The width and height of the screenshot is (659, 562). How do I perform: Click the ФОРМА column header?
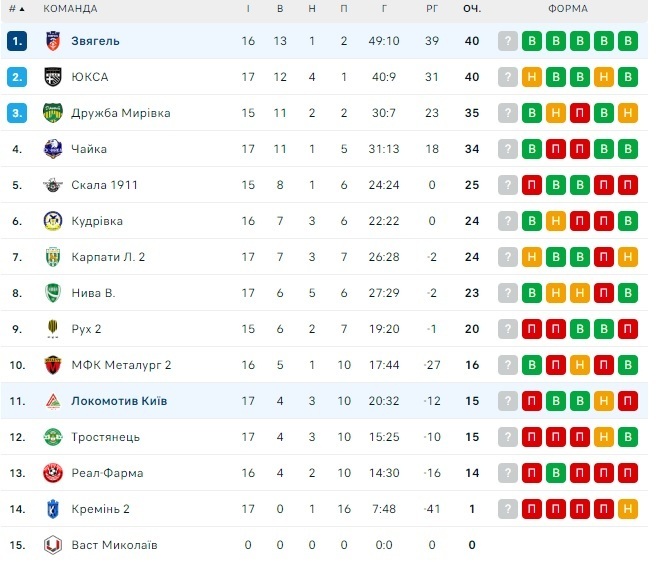pos(568,9)
